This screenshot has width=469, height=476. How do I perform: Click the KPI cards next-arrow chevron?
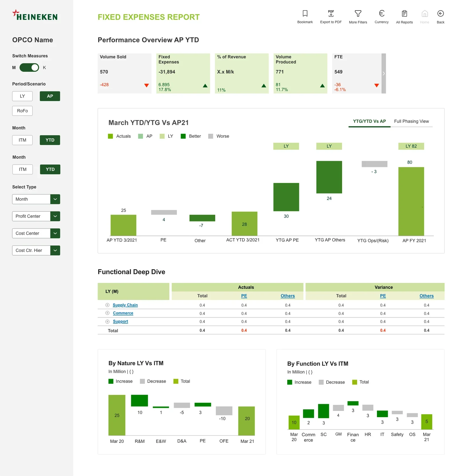click(383, 74)
